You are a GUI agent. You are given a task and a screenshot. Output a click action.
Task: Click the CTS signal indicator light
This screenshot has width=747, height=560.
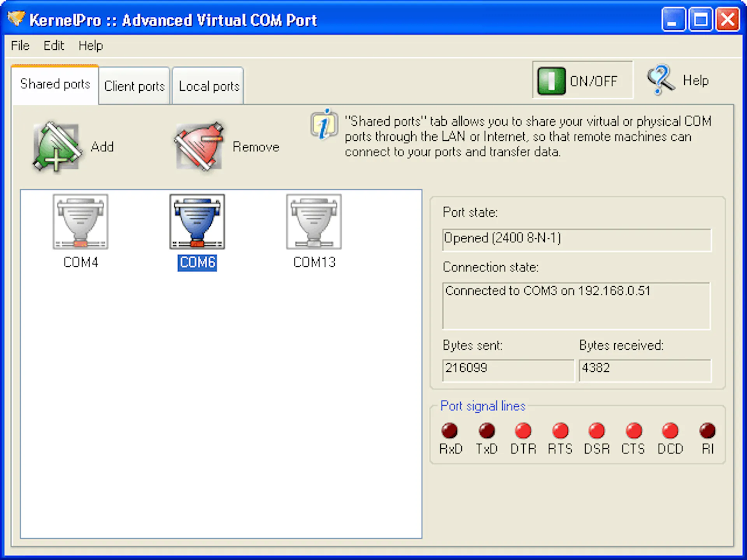[634, 430]
